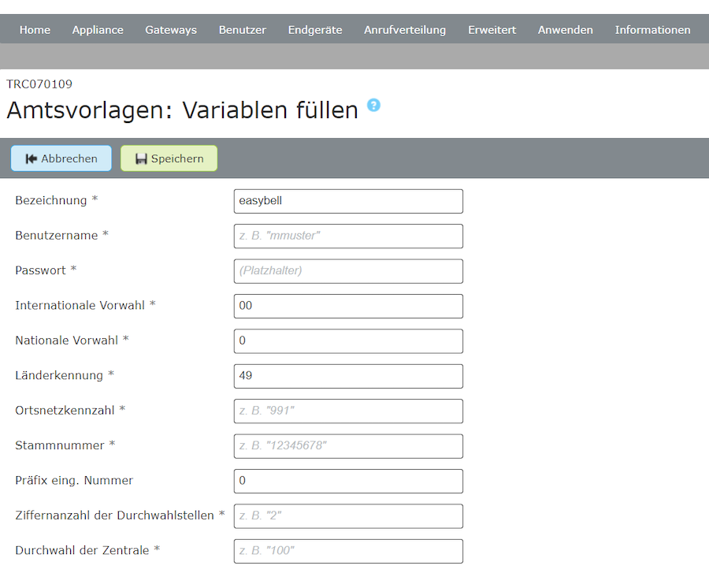Open the Endgeräte menu
The width and height of the screenshot is (709, 588).
click(315, 30)
